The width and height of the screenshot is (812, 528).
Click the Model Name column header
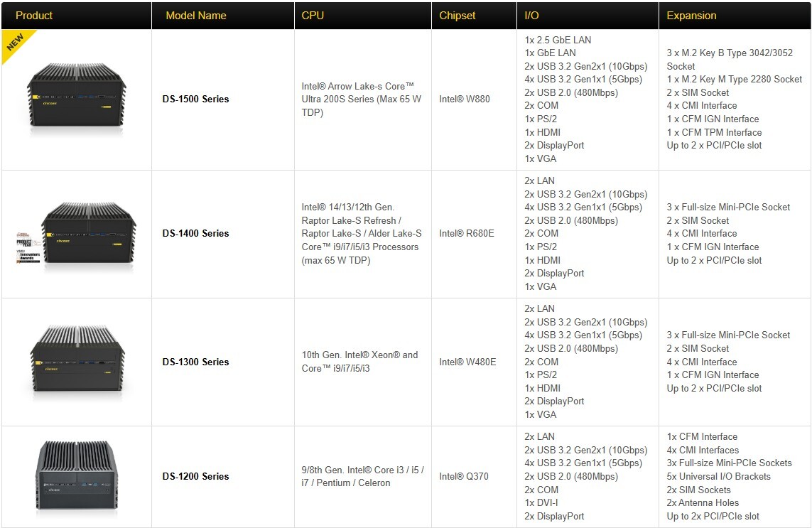[195, 15]
